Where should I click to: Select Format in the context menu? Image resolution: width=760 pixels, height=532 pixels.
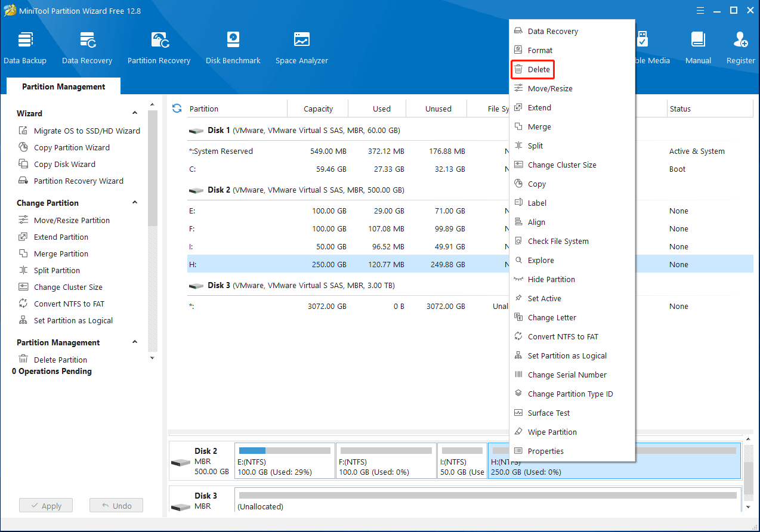(x=540, y=51)
